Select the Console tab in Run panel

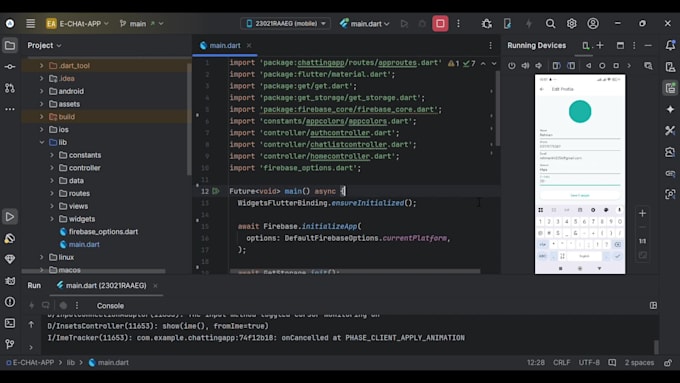point(110,306)
